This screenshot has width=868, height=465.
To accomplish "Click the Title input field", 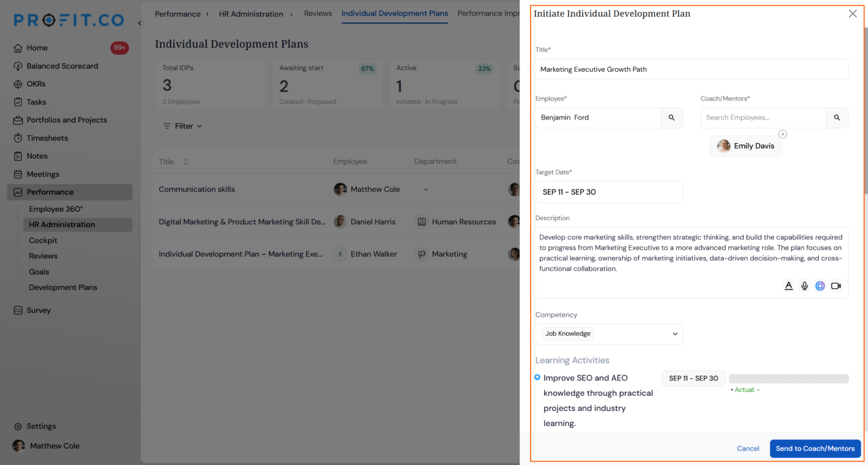I will pyautogui.click(x=691, y=69).
